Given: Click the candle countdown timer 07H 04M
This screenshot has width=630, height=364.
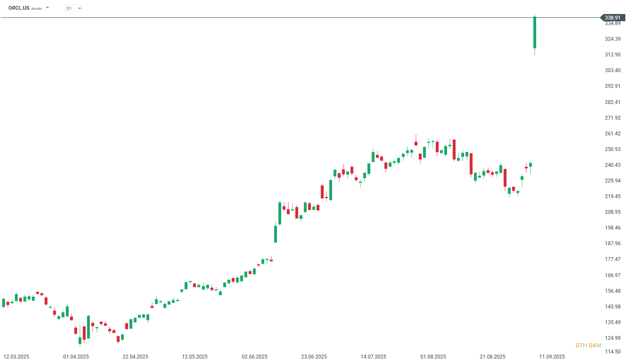Looking at the screenshot, I should pyautogui.click(x=588, y=345).
